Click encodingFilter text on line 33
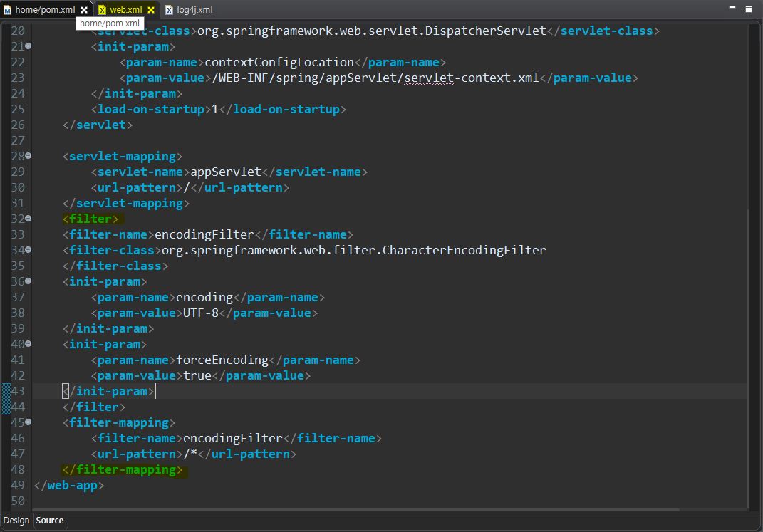 (204, 234)
